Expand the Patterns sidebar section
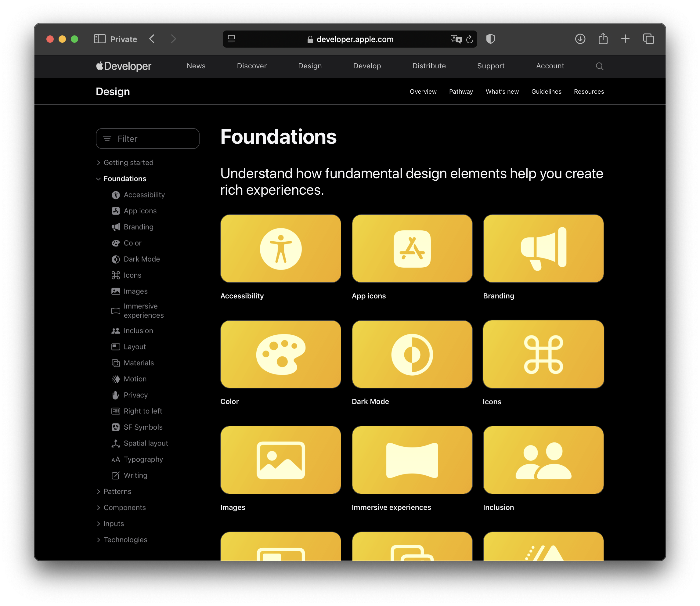This screenshot has height=606, width=700. tap(98, 492)
